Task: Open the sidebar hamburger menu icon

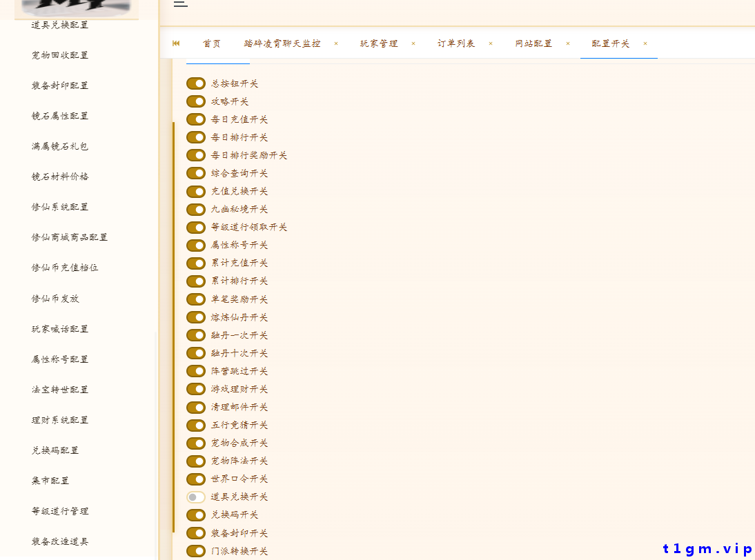Action: click(x=180, y=3)
